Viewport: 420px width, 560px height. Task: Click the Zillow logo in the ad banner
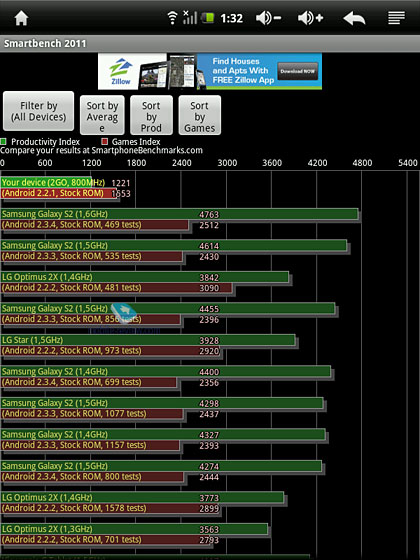click(x=121, y=71)
